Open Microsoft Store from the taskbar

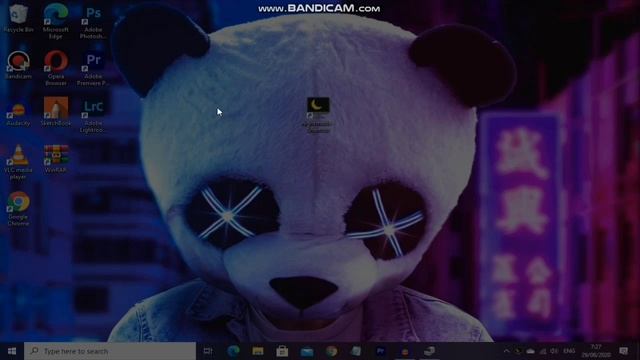click(x=282, y=351)
